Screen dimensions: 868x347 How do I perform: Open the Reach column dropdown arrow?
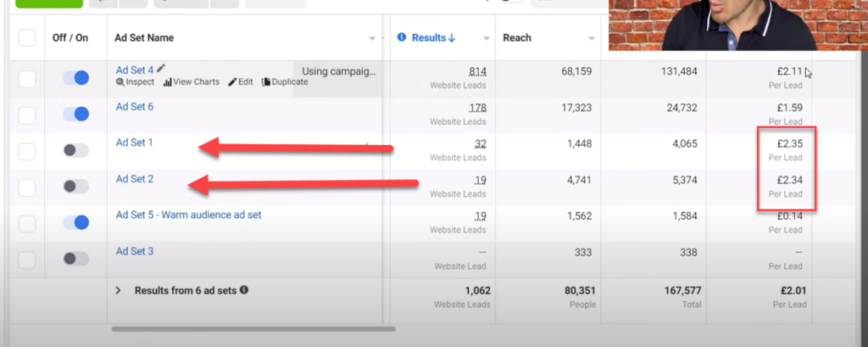(592, 39)
